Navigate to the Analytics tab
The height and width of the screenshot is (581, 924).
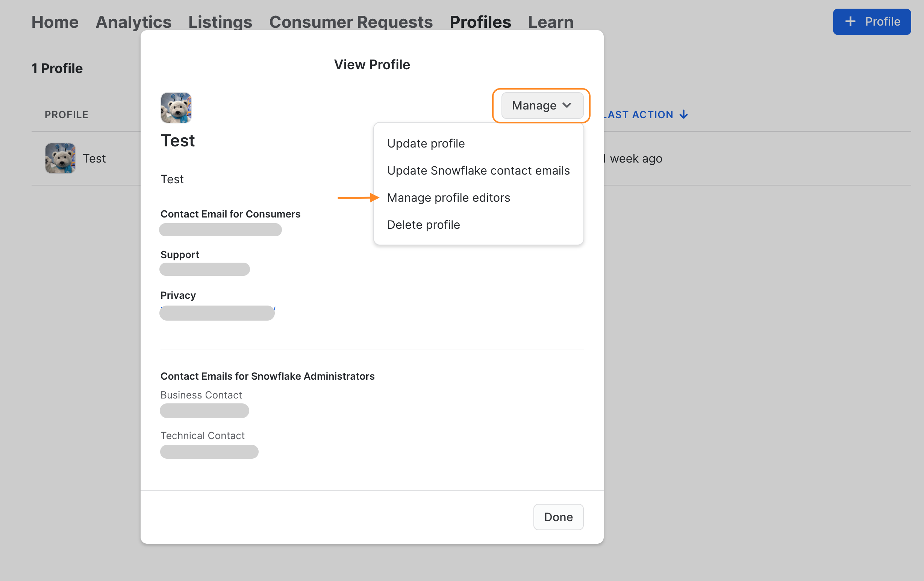(x=133, y=22)
